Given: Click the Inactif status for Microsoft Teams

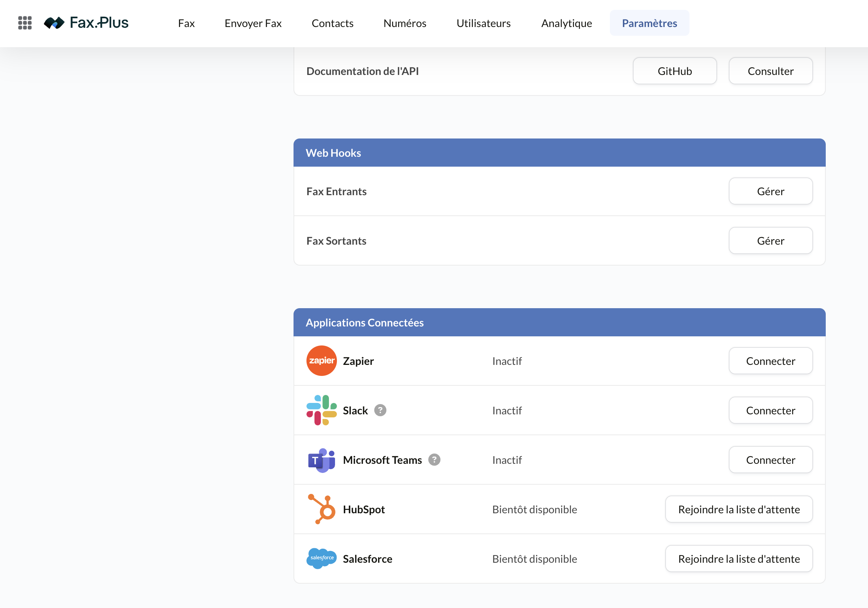Looking at the screenshot, I should [507, 460].
